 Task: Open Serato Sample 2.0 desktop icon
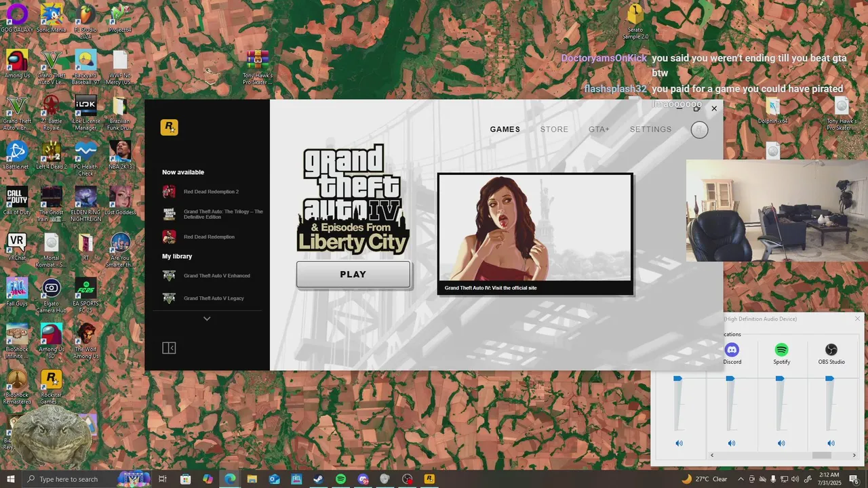point(635,22)
